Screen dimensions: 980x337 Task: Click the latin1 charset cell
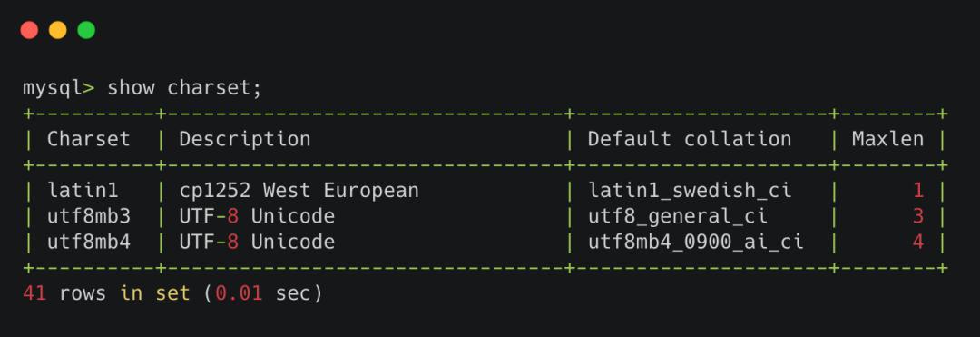(83, 191)
